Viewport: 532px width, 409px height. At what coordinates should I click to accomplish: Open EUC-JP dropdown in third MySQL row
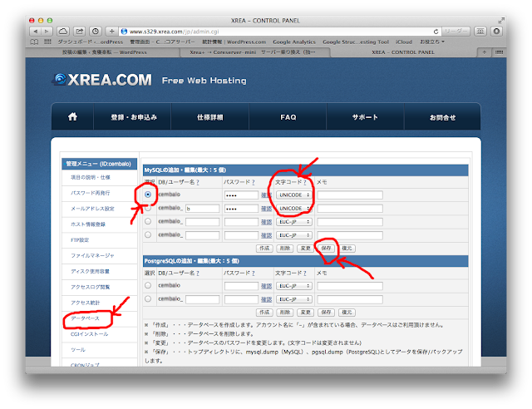(x=293, y=222)
